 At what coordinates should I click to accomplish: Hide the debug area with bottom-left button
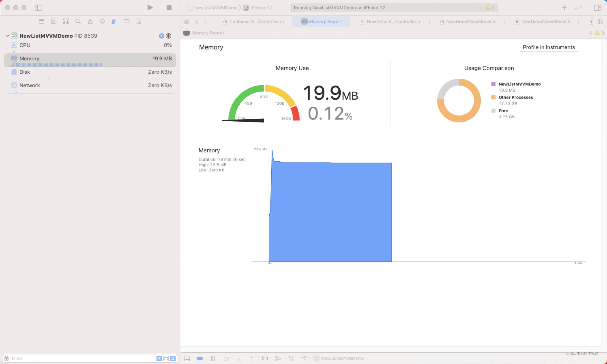[187, 358]
